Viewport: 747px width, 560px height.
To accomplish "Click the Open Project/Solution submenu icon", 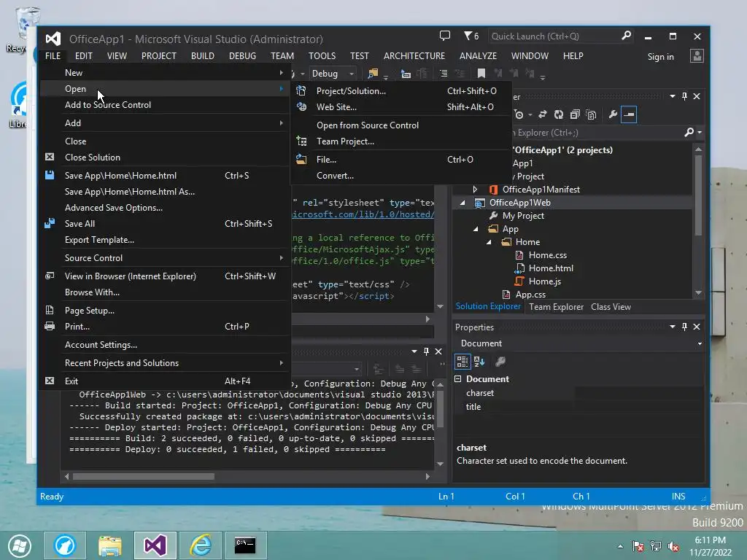I will pos(301,90).
